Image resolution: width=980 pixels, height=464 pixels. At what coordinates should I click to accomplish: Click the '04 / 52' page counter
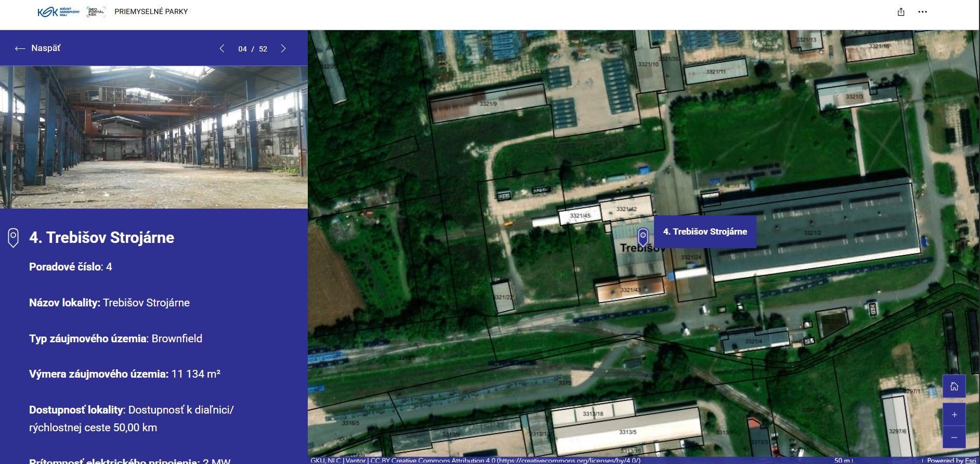pos(253,49)
